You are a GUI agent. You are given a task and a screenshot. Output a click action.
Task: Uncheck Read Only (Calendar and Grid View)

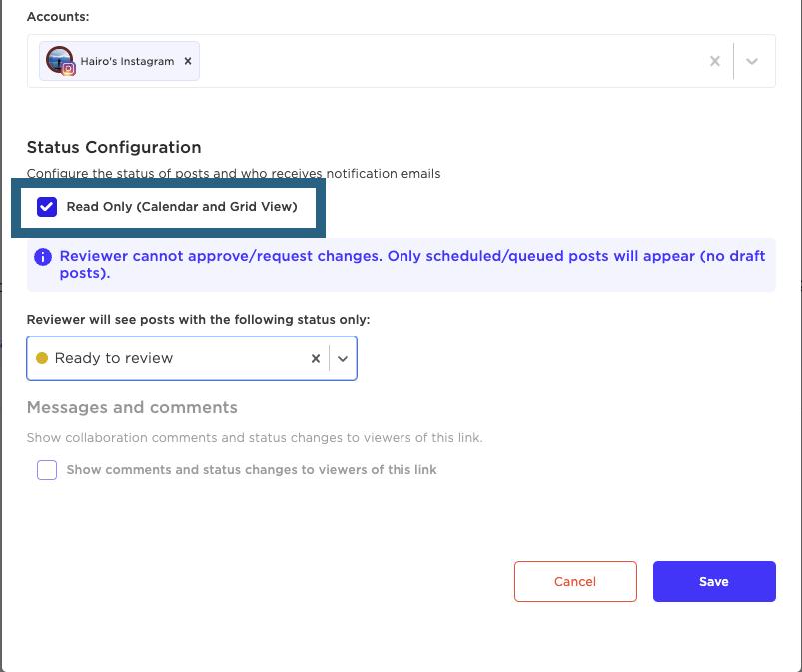(47, 207)
